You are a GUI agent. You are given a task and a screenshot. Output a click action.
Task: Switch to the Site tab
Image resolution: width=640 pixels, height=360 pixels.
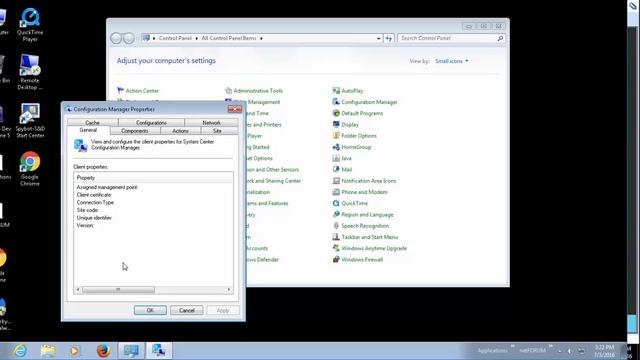[x=217, y=131]
